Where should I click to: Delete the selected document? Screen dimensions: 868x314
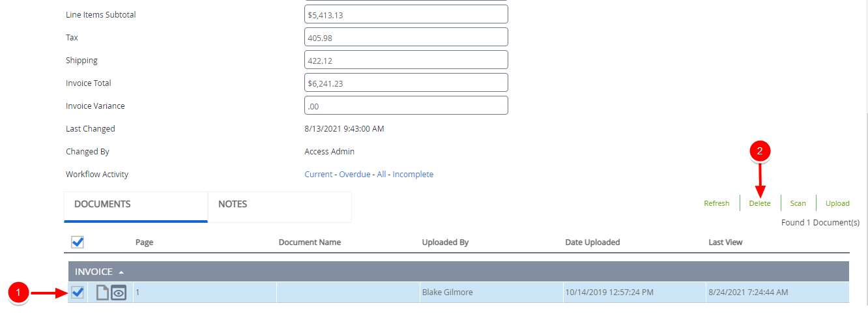[759, 203]
